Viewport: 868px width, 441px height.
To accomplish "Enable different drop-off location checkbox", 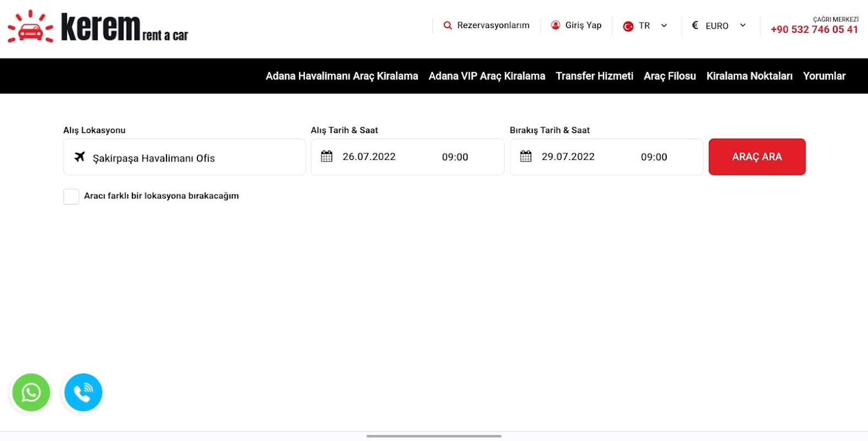I will point(71,196).
